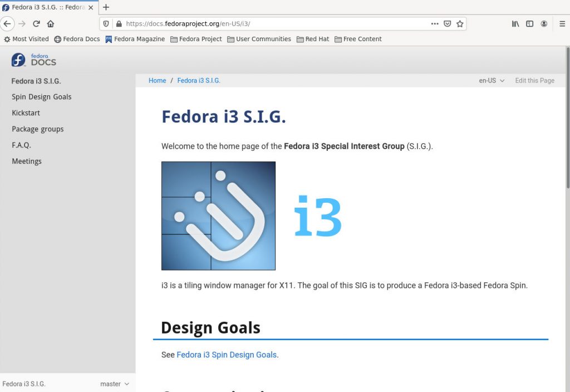Bookmark this page with the star icon
This screenshot has height=392, width=570.
pyautogui.click(x=460, y=24)
